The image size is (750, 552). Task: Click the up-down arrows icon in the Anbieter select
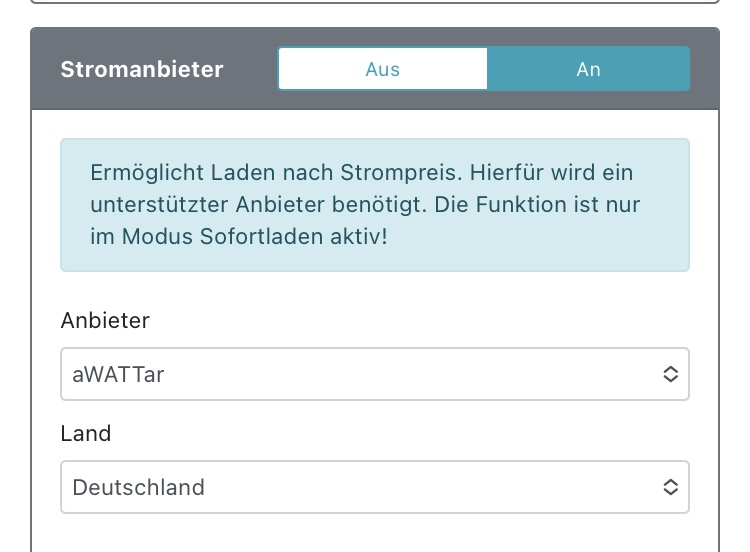click(671, 374)
